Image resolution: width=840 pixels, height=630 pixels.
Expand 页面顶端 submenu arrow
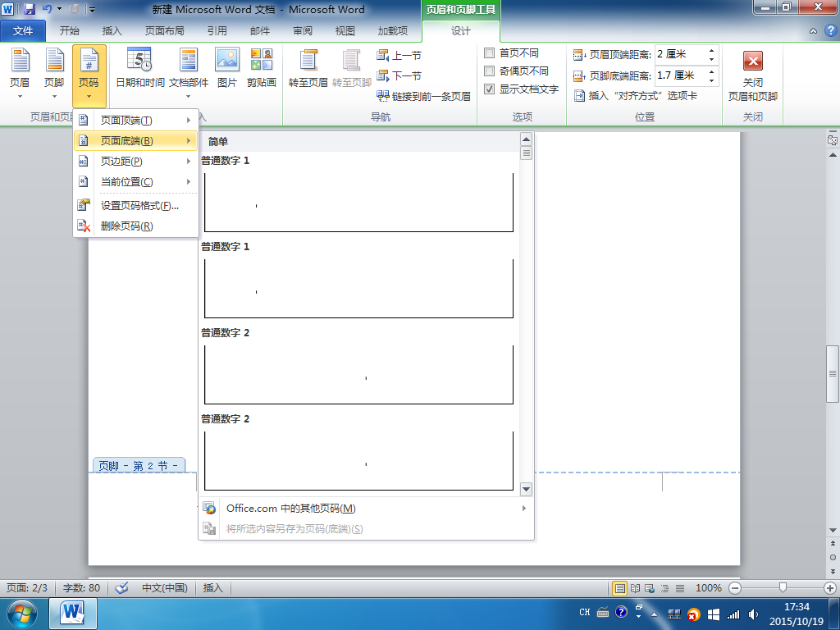point(189,120)
